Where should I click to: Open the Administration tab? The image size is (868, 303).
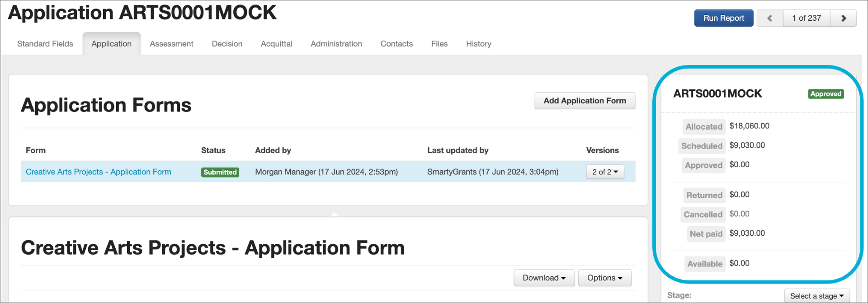click(x=336, y=44)
